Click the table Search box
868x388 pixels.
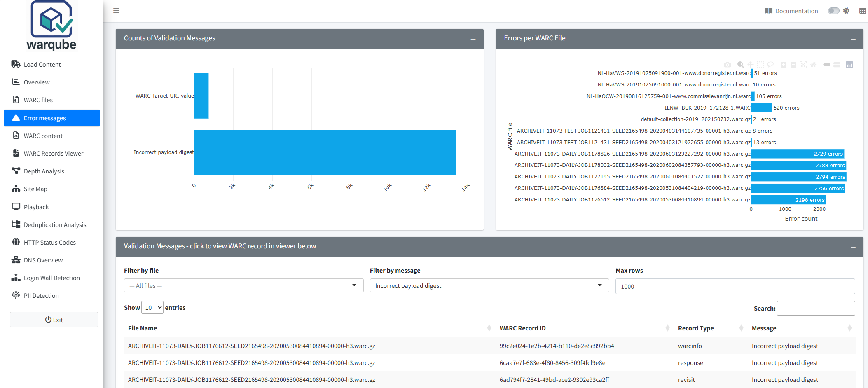pos(816,308)
